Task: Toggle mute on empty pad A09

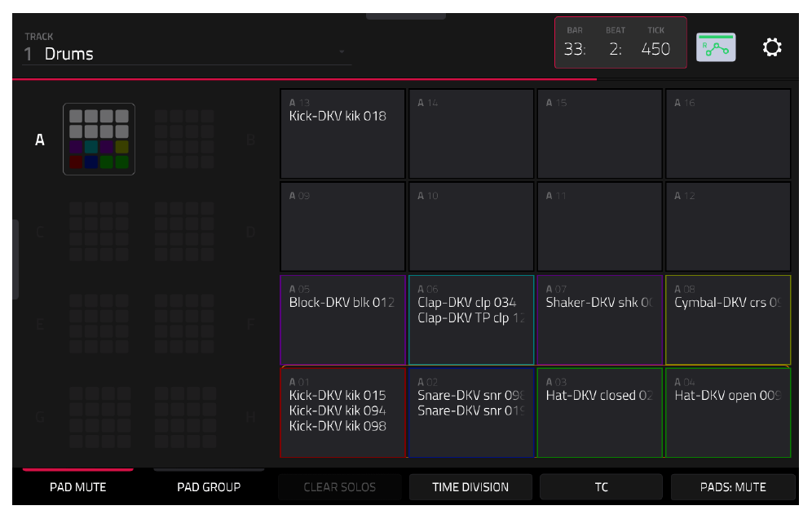Action: 342,227
